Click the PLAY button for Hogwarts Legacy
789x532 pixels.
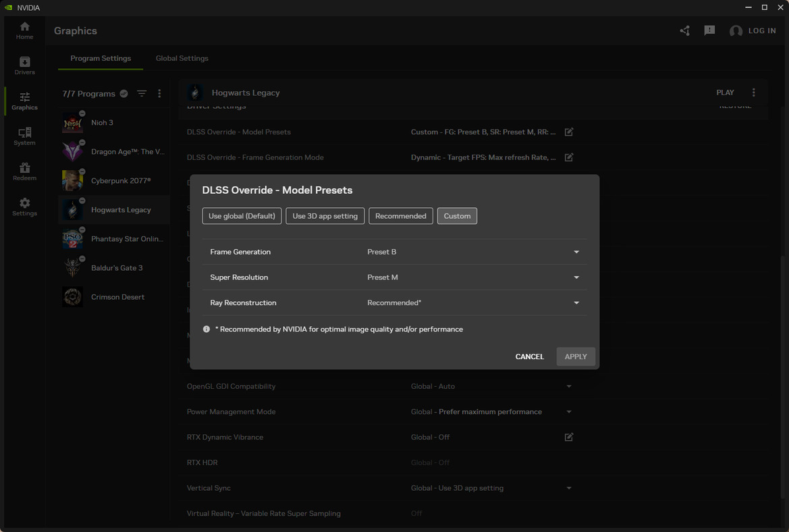click(725, 92)
